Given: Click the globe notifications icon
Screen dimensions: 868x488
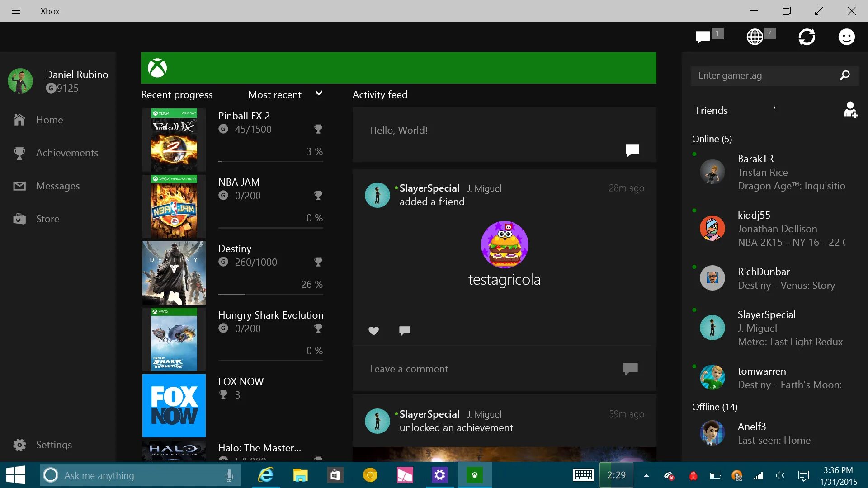Looking at the screenshot, I should tap(755, 37).
